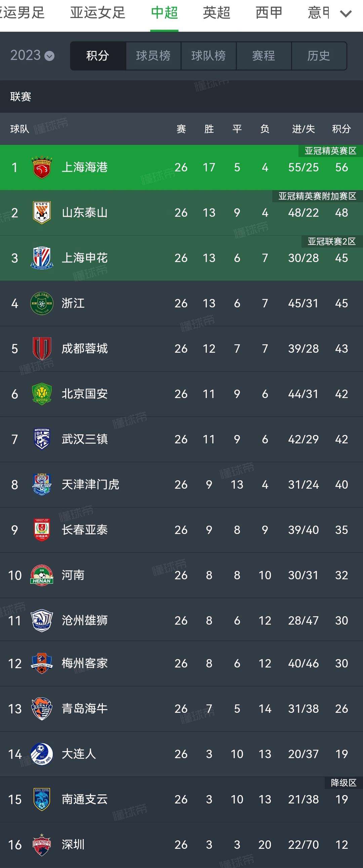
Task: Open the 历史 history section
Action: click(x=319, y=56)
